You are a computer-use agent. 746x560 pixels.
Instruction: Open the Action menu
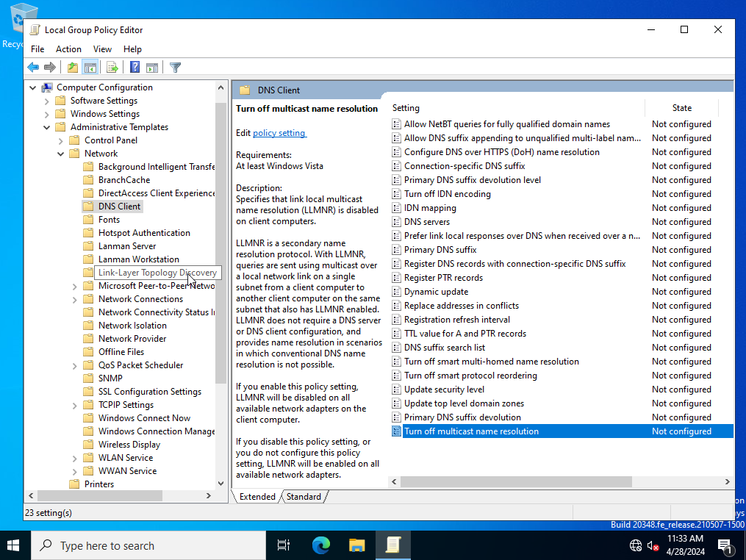click(x=68, y=49)
